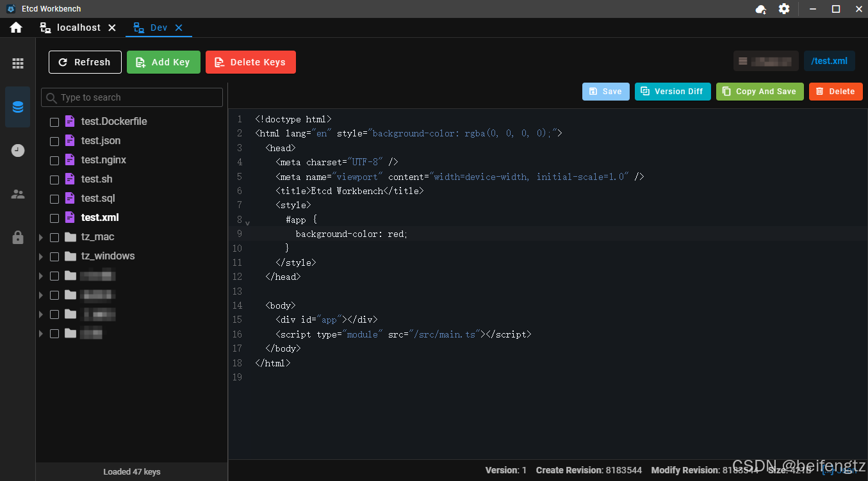Close the Dev tab
868x481 pixels.
tap(179, 28)
